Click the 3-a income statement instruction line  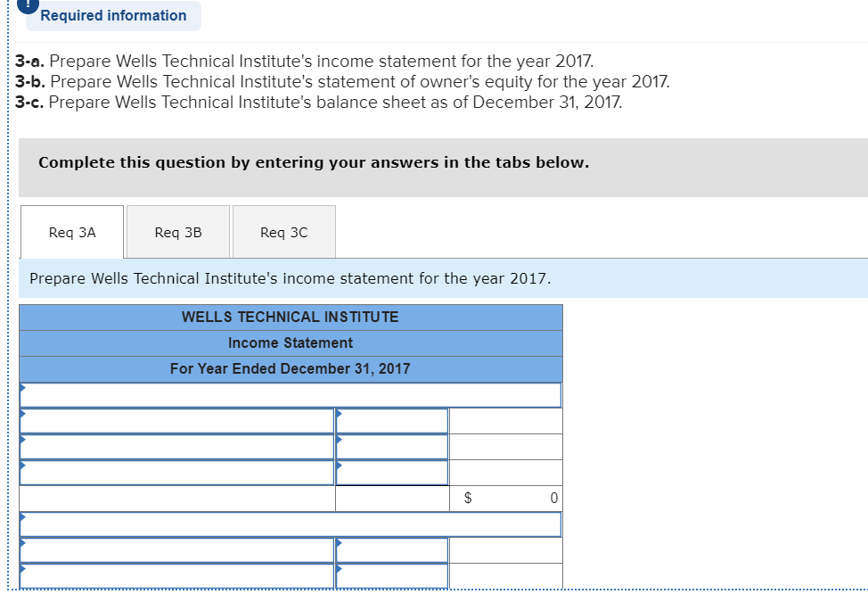(x=305, y=61)
